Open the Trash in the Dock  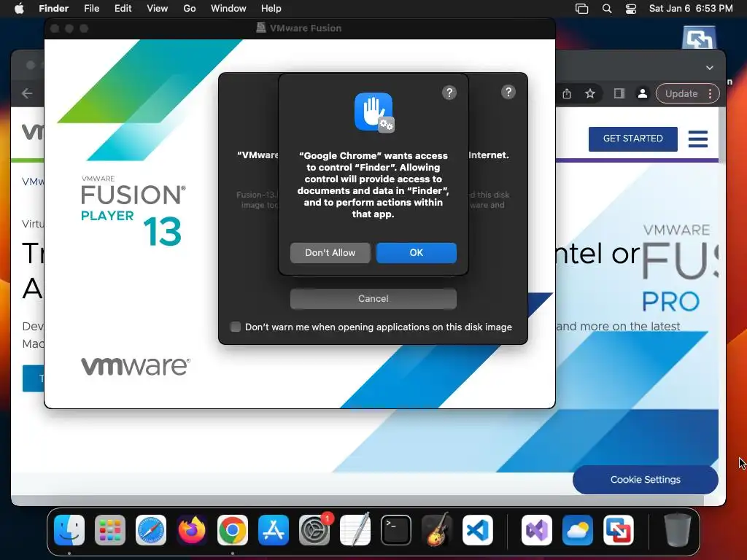678,529
